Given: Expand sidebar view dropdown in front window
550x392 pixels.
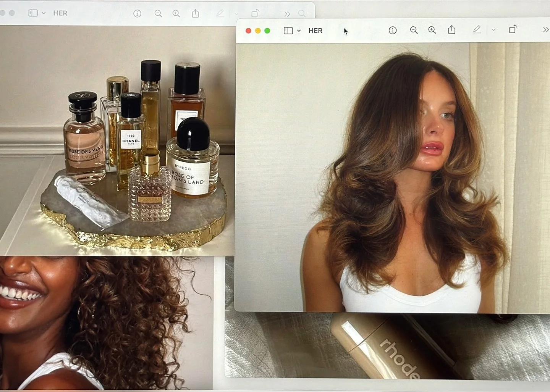Looking at the screenshot, I should [x=299, y=31].
